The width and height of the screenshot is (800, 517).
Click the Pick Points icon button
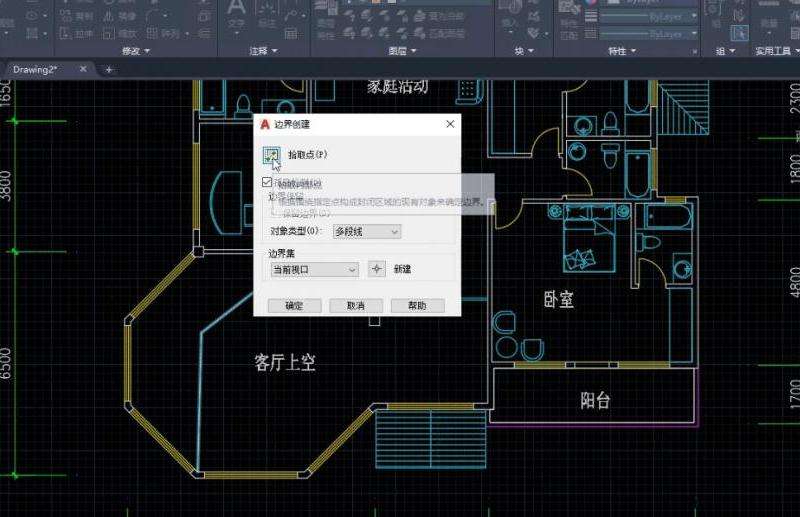[x=271, y=156]
